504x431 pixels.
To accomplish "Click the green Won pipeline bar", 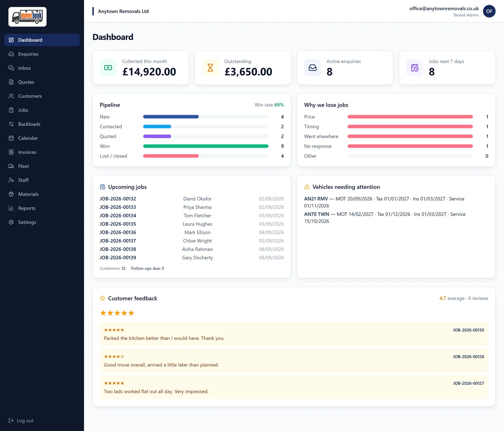I will [206, 146].
